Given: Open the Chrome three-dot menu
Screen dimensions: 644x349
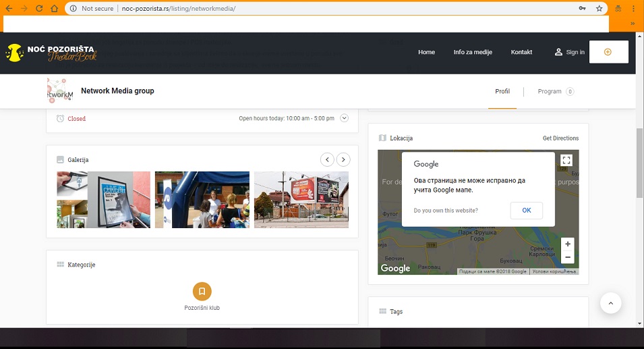Looking at the screenshot, I should 633,8.
